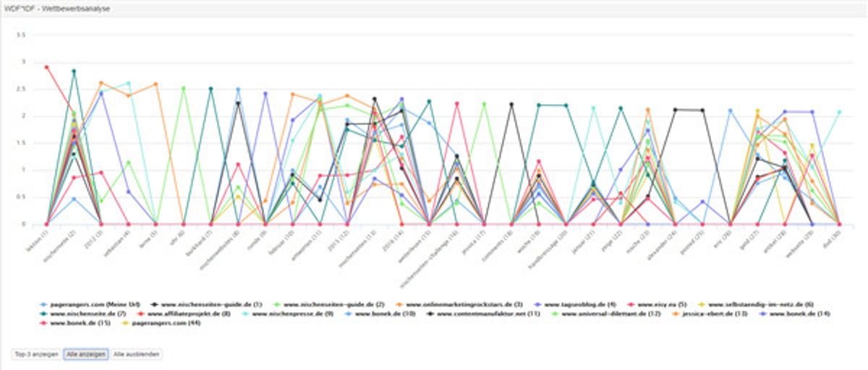Toggle pagerangers.com (44) legend entry
This screenshot has width=868, height=370.
coord(161,323)
